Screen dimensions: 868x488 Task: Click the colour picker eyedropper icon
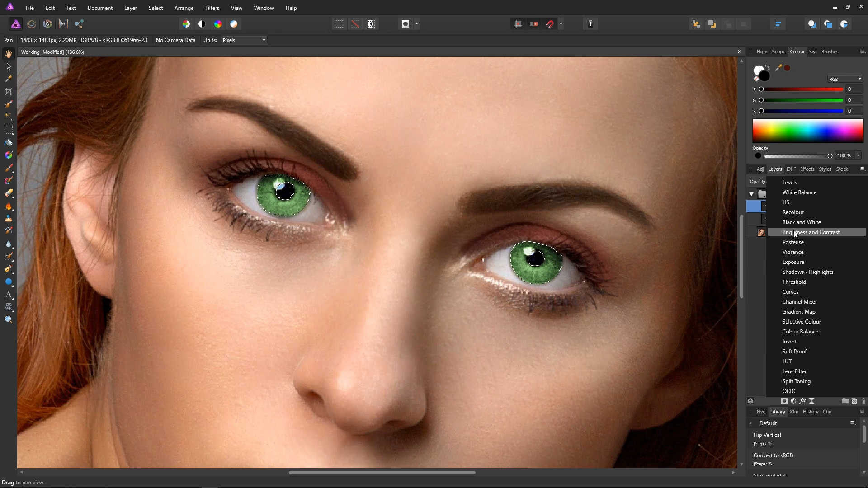point(778,68)
